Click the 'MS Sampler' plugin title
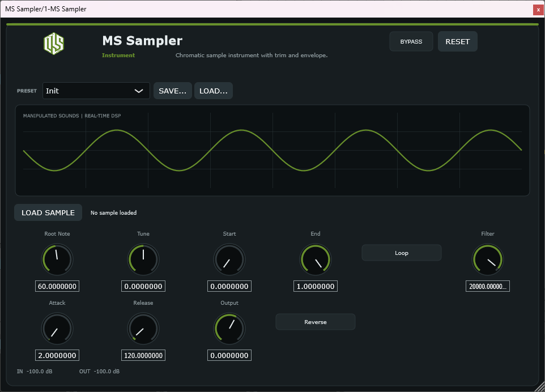This screenshot has width=545, height=392. tap(142, 41)
